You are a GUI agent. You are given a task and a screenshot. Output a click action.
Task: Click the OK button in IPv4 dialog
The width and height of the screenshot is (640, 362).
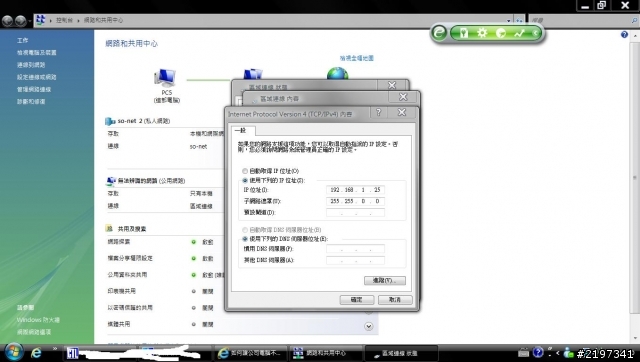(x=357, y=300)
